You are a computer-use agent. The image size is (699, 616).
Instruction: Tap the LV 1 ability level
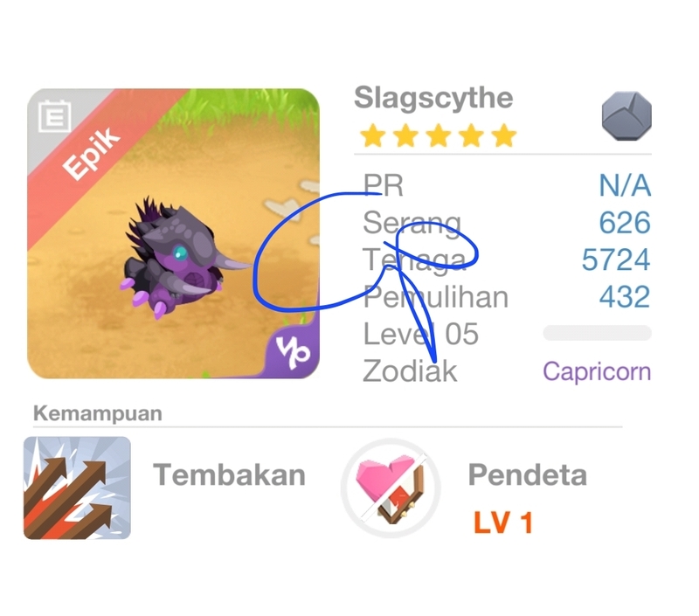pos(503,523)
